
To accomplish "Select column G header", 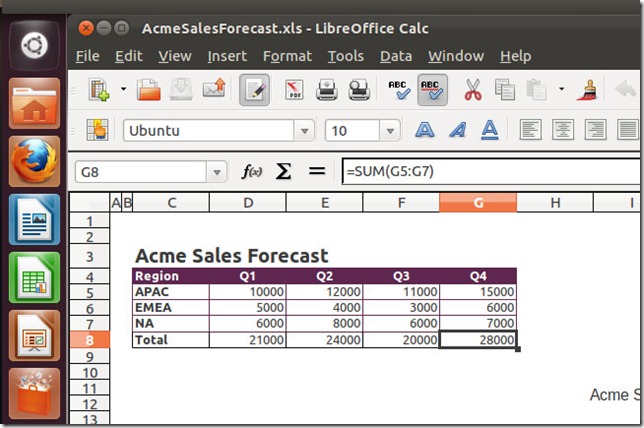I will [x=478, y=202].
